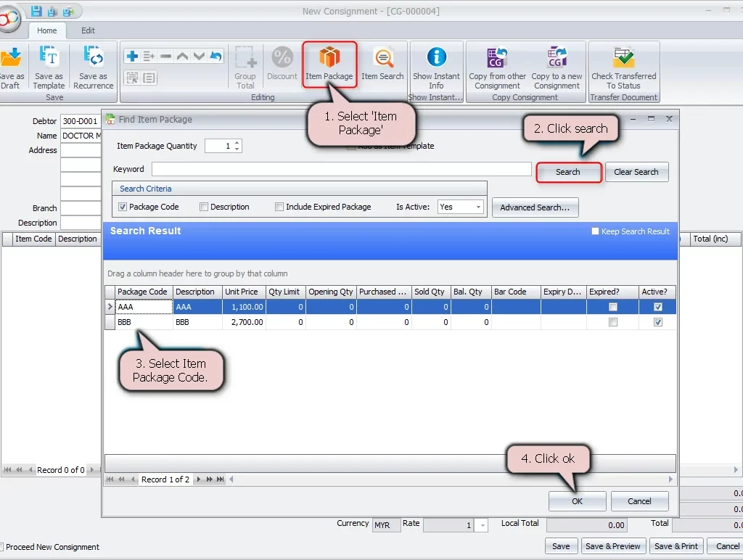Click the Group Total ribbon button
This screenshot has width=743, height=560.
click(245, 68)
